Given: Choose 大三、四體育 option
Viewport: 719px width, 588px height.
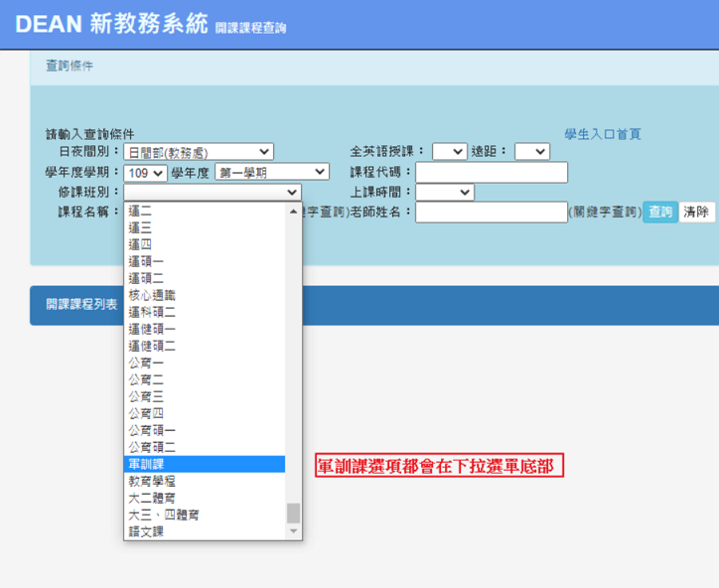Looking at the screenshot, I should click(204, 514).
